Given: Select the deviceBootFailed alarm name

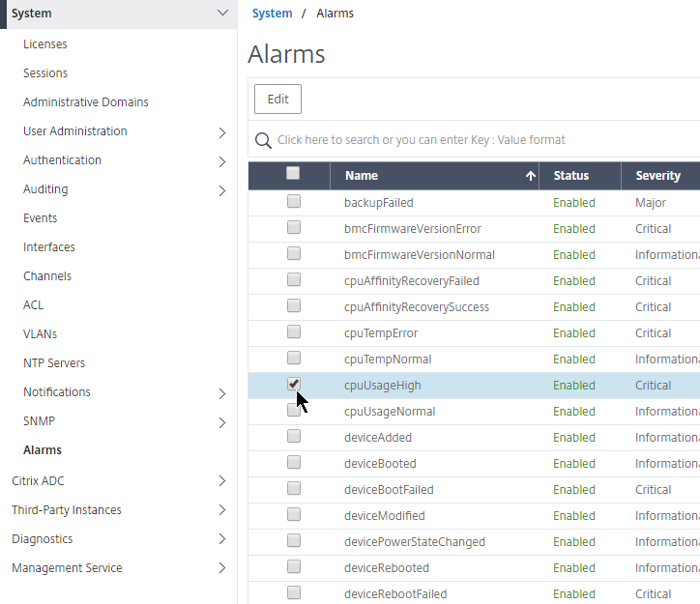Looking at the screenshot, I should (x=389, y=490).
